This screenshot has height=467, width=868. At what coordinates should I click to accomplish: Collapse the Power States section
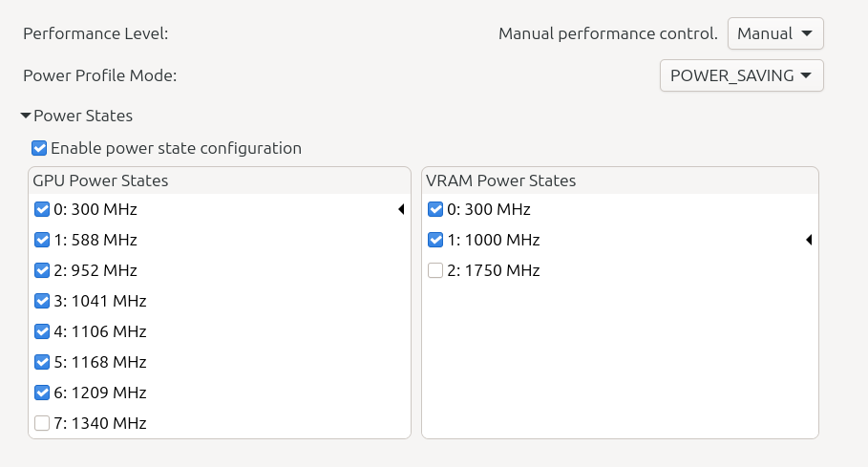click(x=26, y=116)
